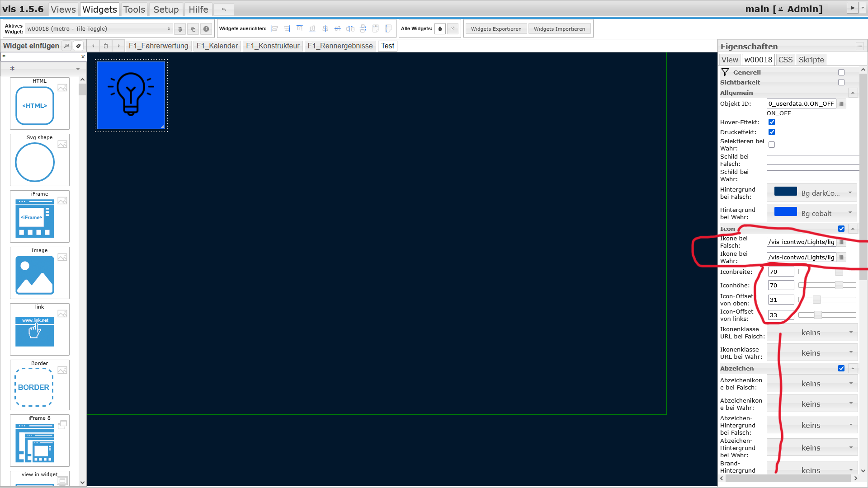
Task: Click the Widgets Exportieren button
Action: click(x=495, y=28)
